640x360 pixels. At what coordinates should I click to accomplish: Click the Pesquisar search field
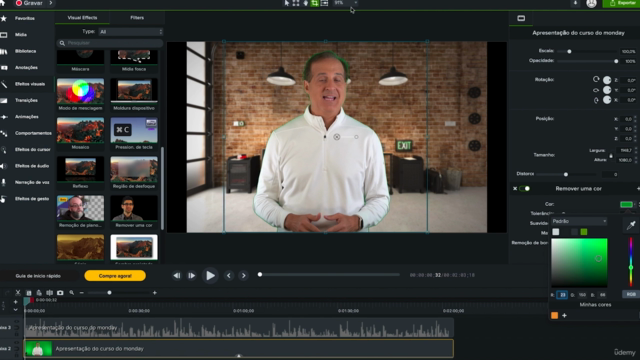click(110, 43)
